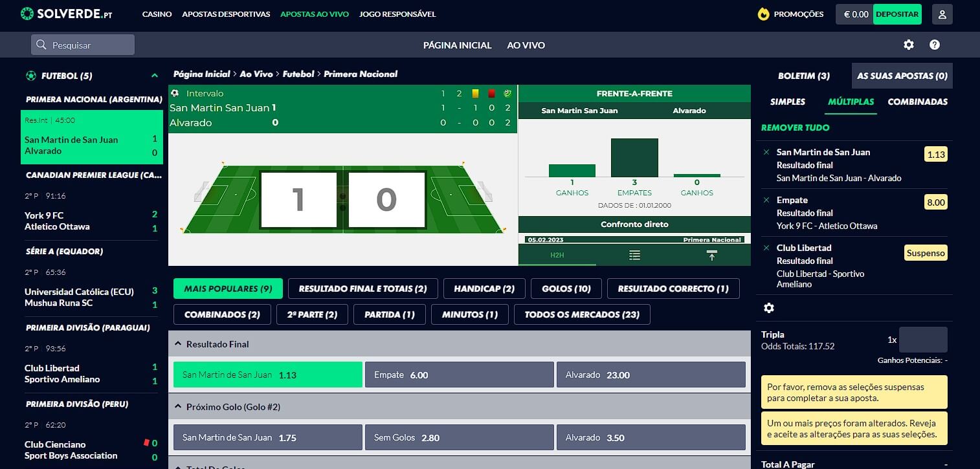
Task: Select San Martin de San Juan vs Alvarado match
Action: (92, 137)
